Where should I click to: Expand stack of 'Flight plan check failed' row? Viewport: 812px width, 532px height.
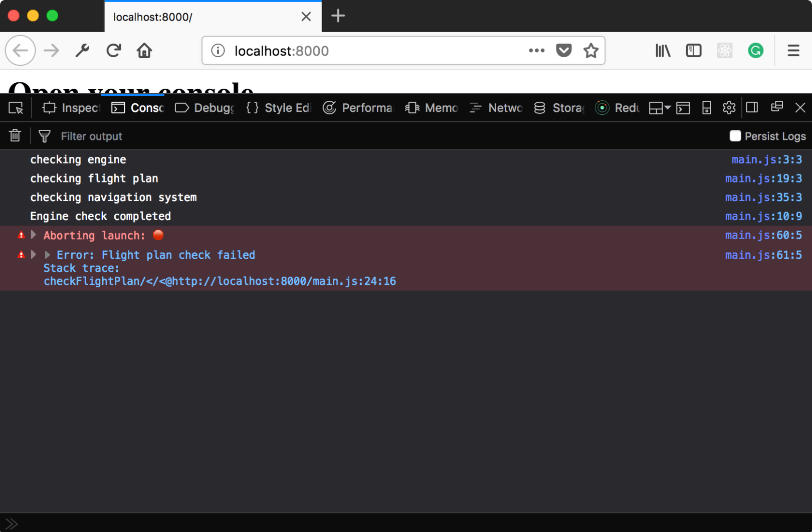pyautogui.click(x=34, y=254)
